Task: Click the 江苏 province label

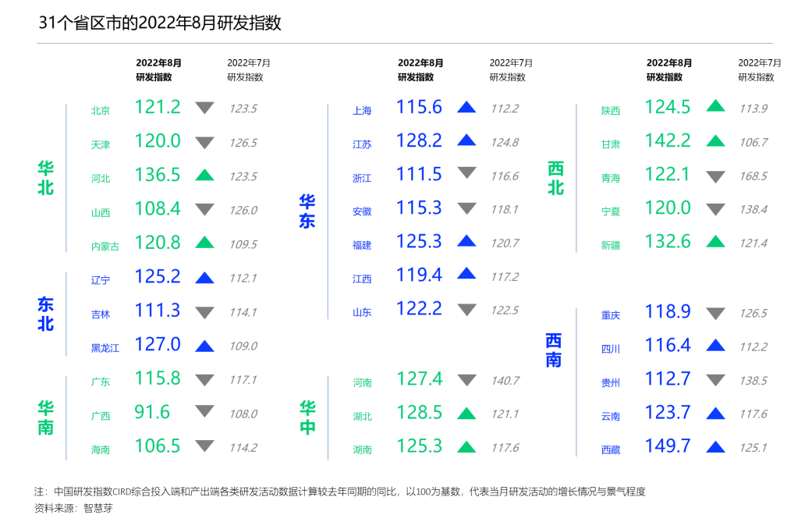Action: tap(362, 144)
